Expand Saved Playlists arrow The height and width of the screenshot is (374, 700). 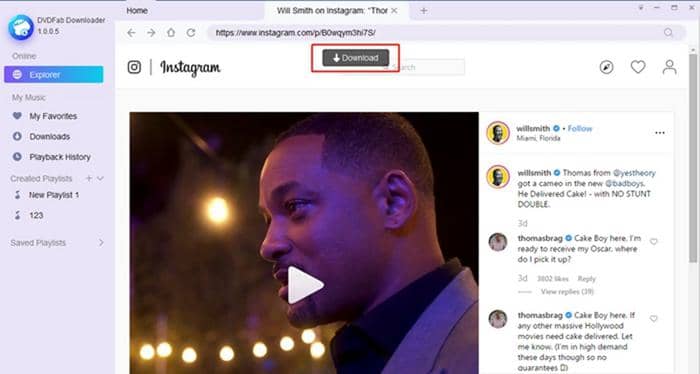(101, 243)
